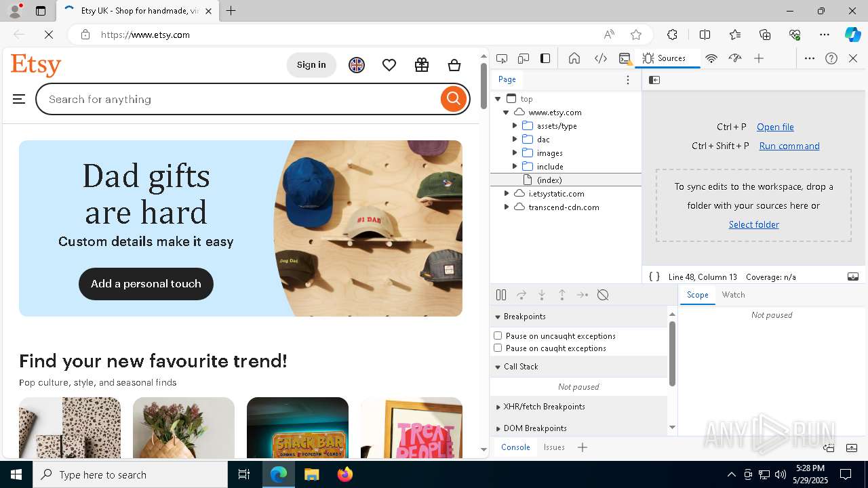Open the Etsy hamburger categories menu
Screen dimensions: 868x488
[x=19, y=100]
